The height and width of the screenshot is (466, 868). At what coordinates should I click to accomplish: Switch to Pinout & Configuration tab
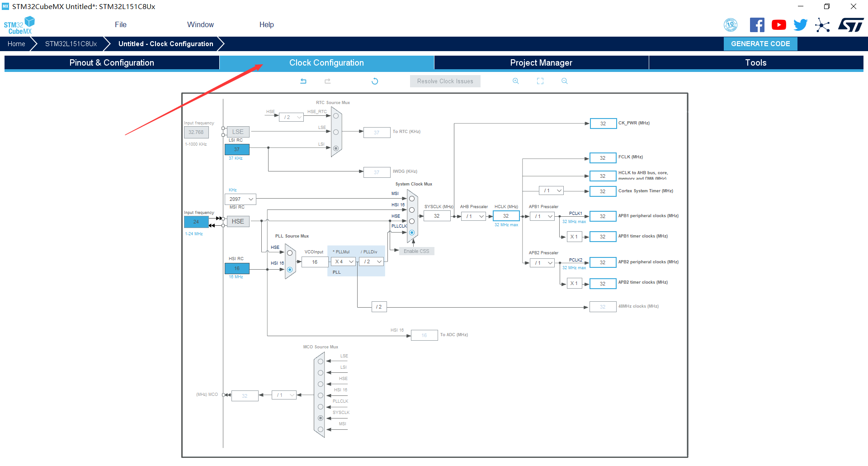click(x=112, y=63)
